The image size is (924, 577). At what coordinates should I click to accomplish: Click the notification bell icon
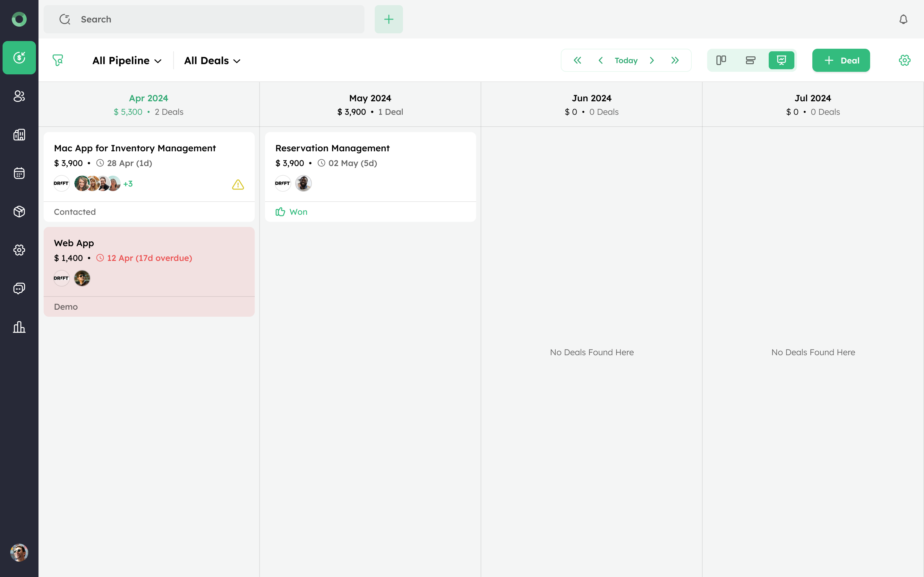tap(903, 19)
